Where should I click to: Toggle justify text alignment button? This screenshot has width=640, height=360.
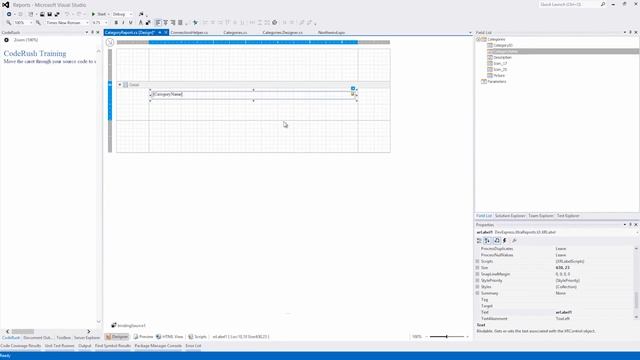(x=180, y=23)
